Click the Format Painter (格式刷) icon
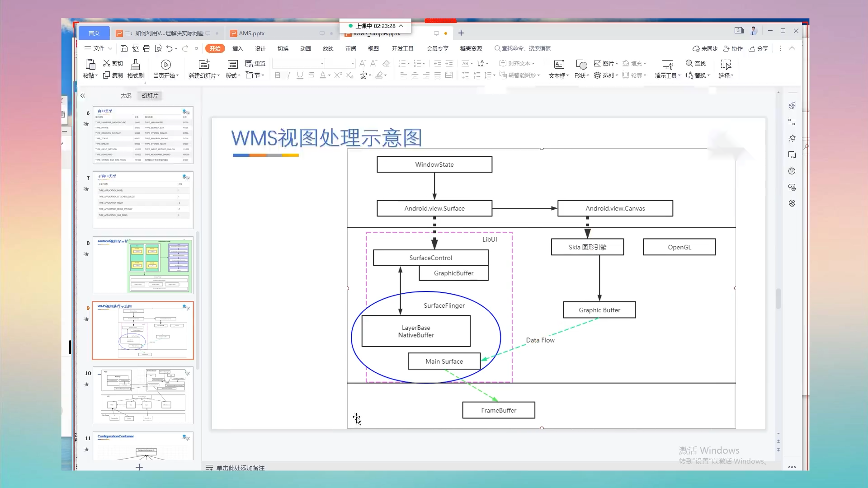 [135, 65]
